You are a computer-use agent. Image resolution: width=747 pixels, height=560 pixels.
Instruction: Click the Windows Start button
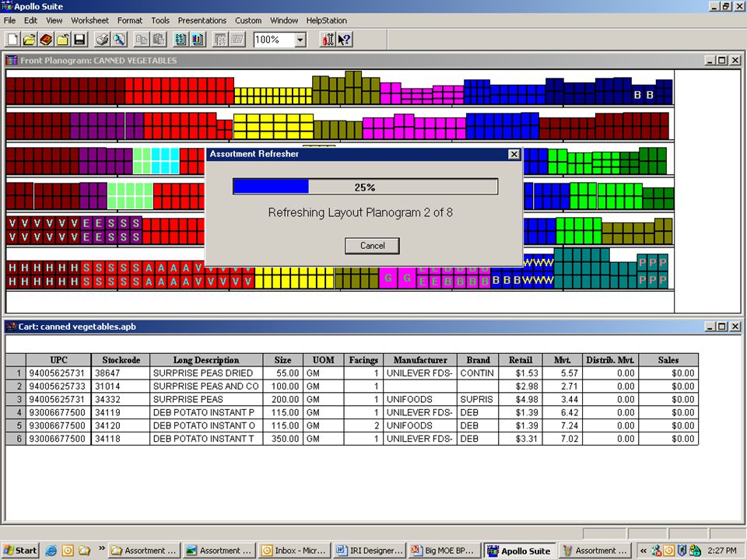tap(20, 551)
